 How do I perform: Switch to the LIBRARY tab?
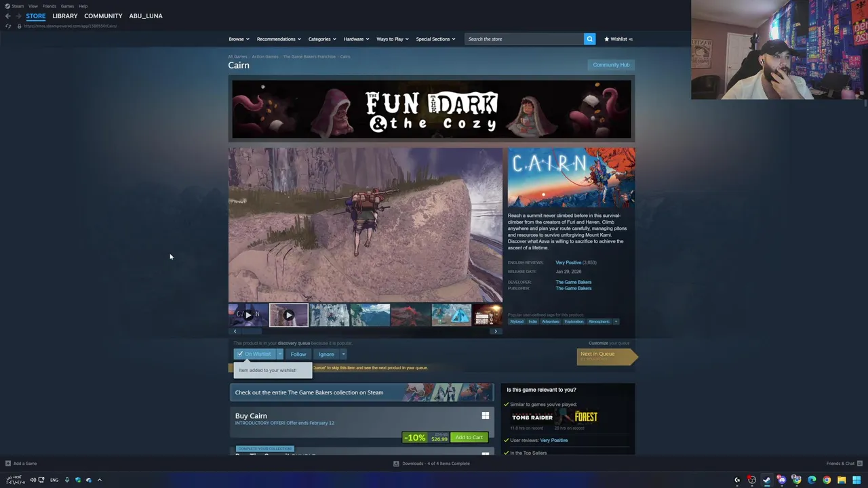coord(65,16)
